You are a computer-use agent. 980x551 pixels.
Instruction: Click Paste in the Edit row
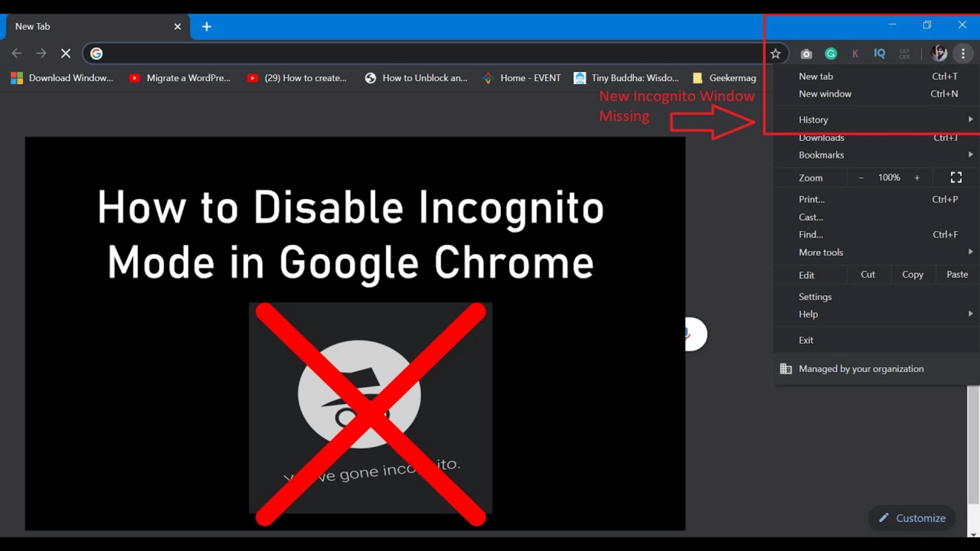pos(957,274)
